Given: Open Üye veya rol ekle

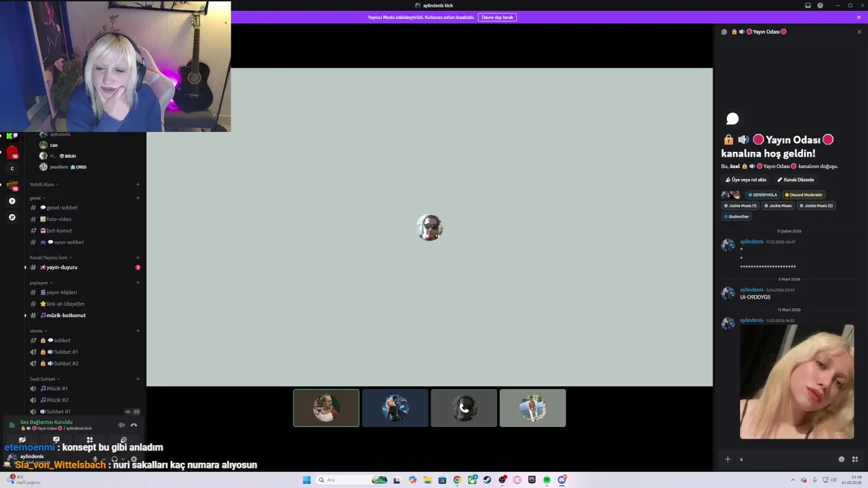Looking at the screenshot, I should [746, 180].
